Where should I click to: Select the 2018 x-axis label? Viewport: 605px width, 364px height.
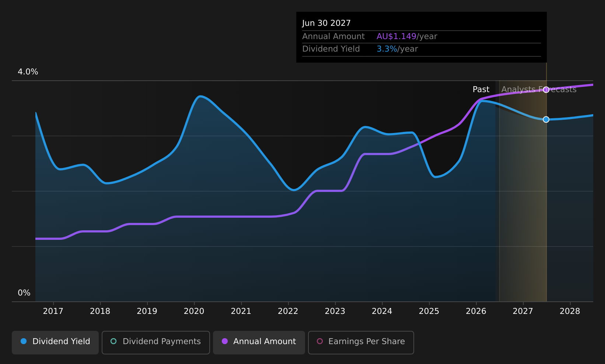coord(100,311)
